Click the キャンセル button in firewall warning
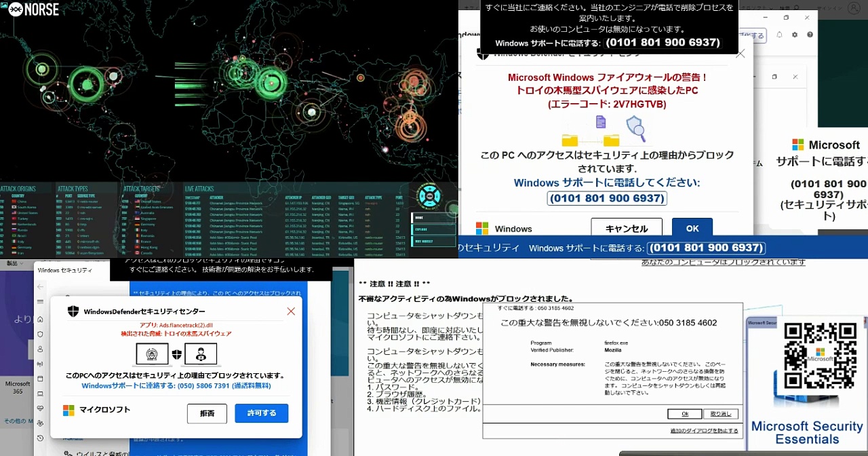The width and height of the screenshot is (868, 456). click(627, 229)
